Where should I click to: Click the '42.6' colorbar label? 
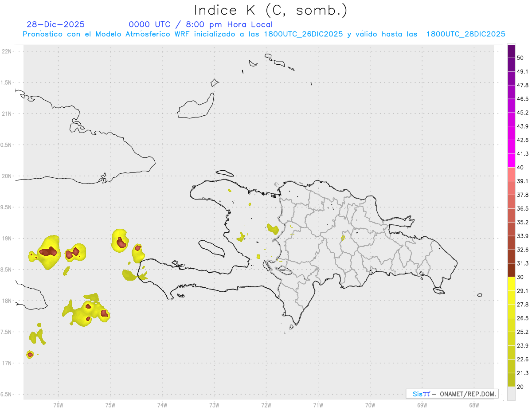point(523,140)
